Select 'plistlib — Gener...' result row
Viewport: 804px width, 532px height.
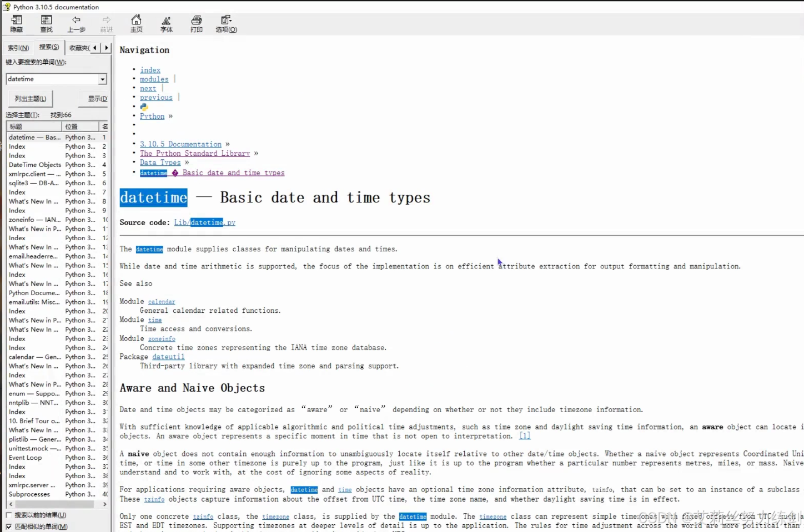(57, 439)
